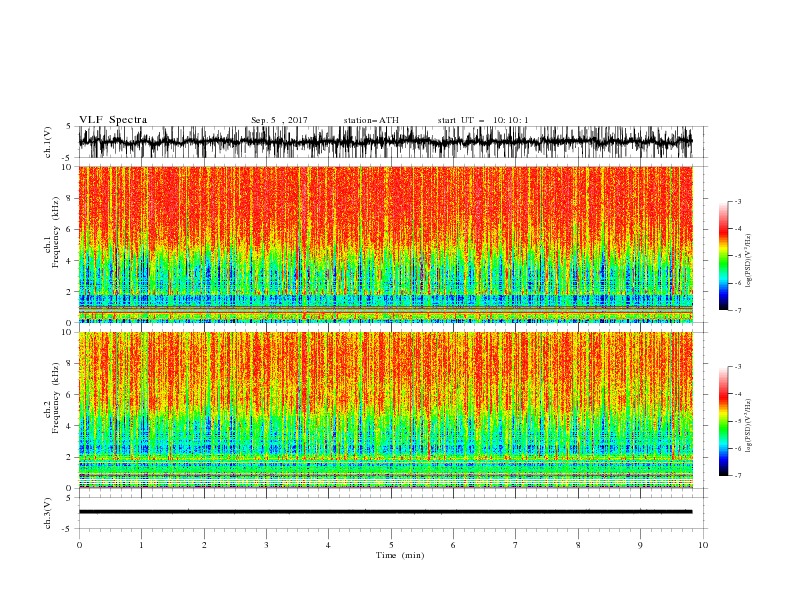This screenshot has width=792, height=612.
Task: Click the "-7" tick on ch.1 color bar
Action: [x=738, y=310]
